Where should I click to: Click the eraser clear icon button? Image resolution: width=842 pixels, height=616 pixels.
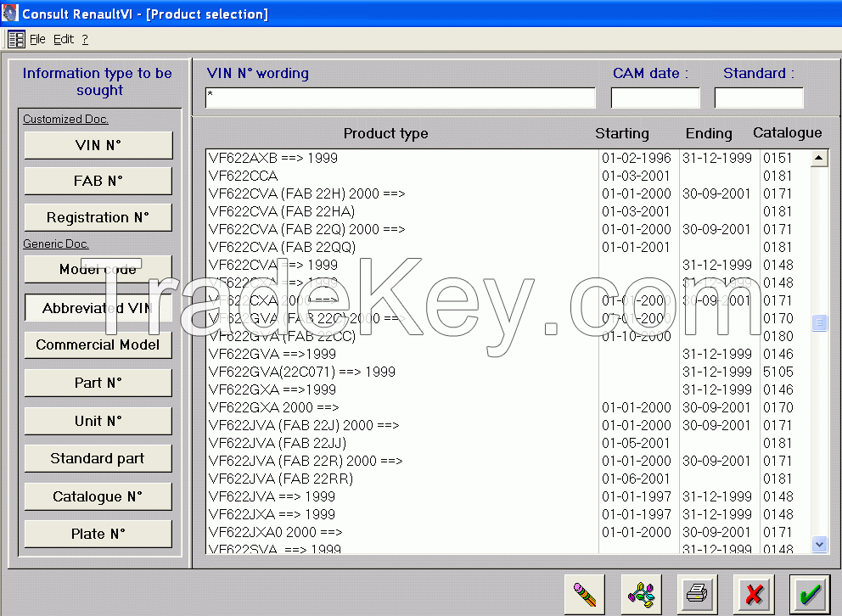point(584,594)
